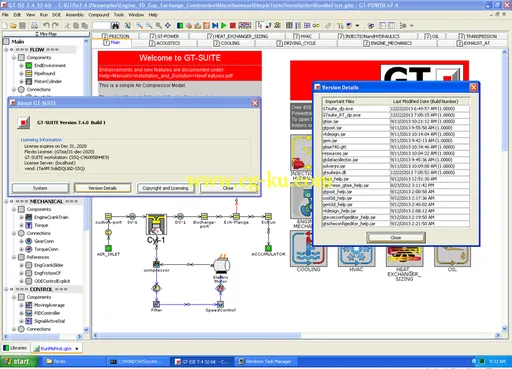The image size is (512, 369).
Task: Click the green ACCUMULATOR block
Action: point(268,248)
